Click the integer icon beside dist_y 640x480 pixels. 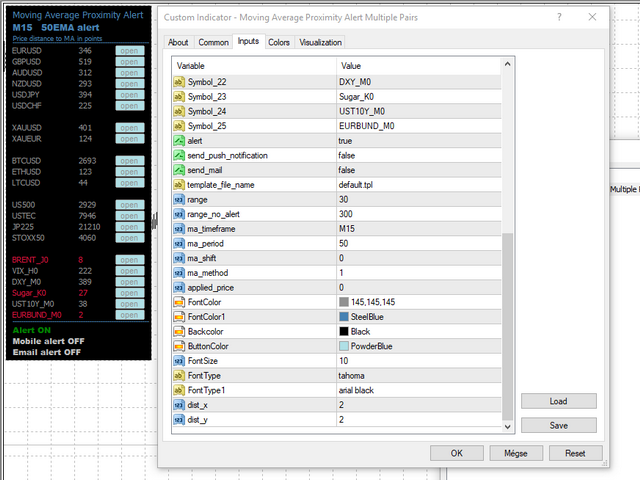(x=179, y=420)
